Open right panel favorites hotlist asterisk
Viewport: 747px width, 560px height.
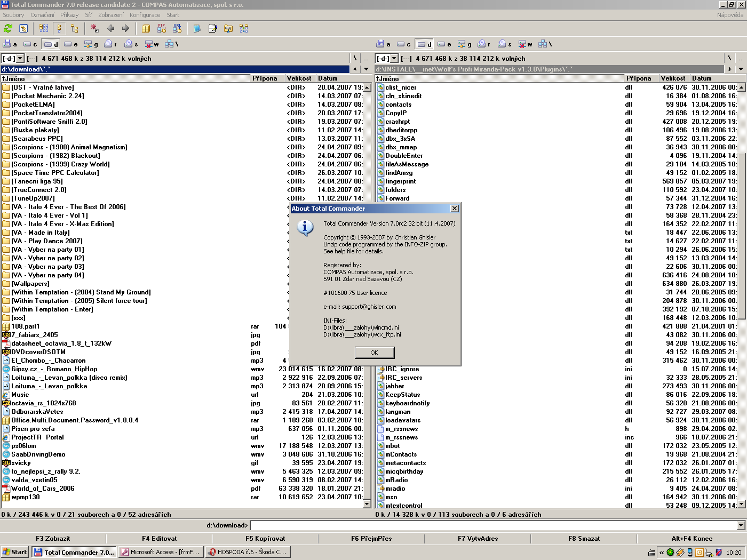(x=729, y=69)
